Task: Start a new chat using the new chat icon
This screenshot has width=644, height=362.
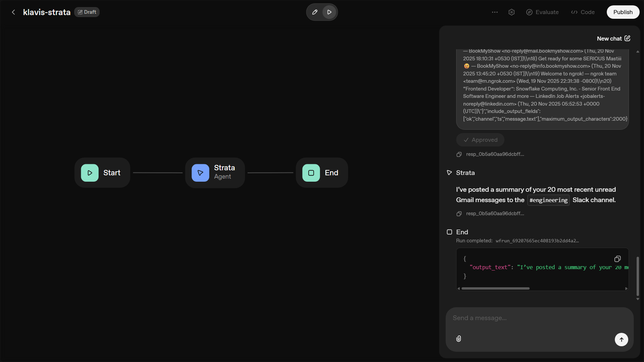Action: coord(627,38)
